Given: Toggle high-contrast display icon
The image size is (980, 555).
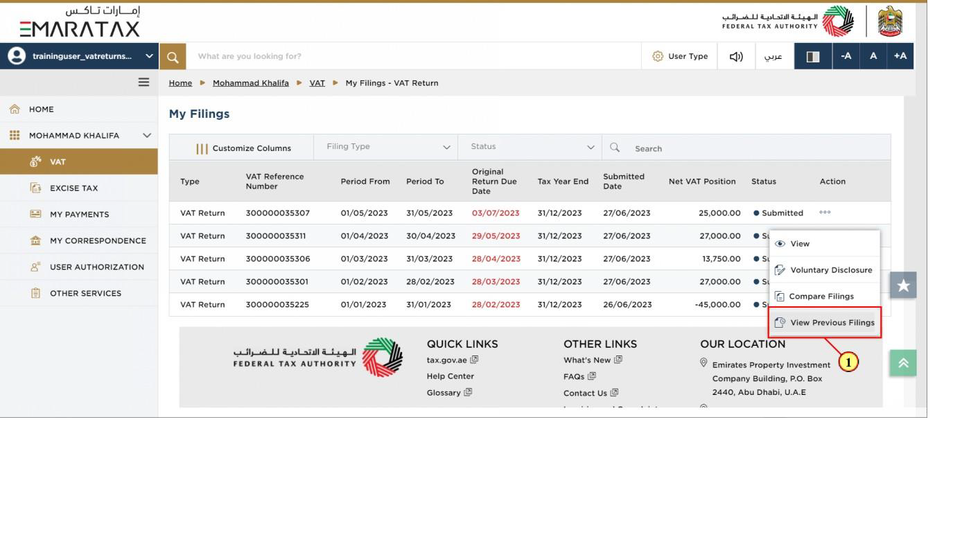Looking at the screenshot, I should tap(813, 56).
